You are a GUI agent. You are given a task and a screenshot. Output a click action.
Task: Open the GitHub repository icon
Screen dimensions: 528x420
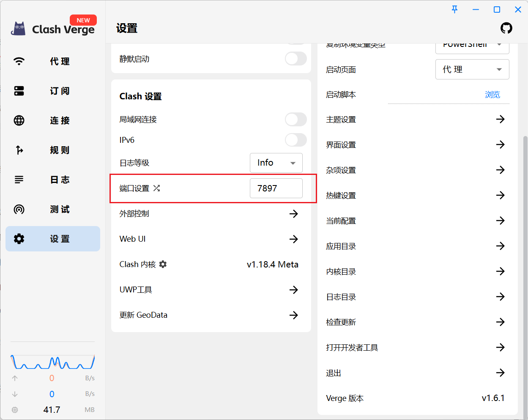tap(506, 28)
